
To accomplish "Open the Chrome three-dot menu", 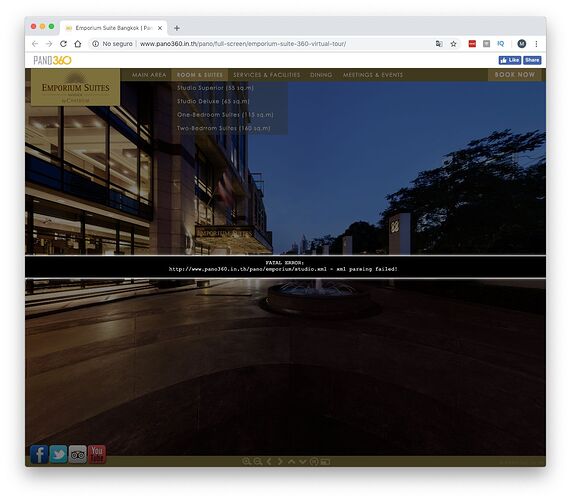I will (536, 44).
